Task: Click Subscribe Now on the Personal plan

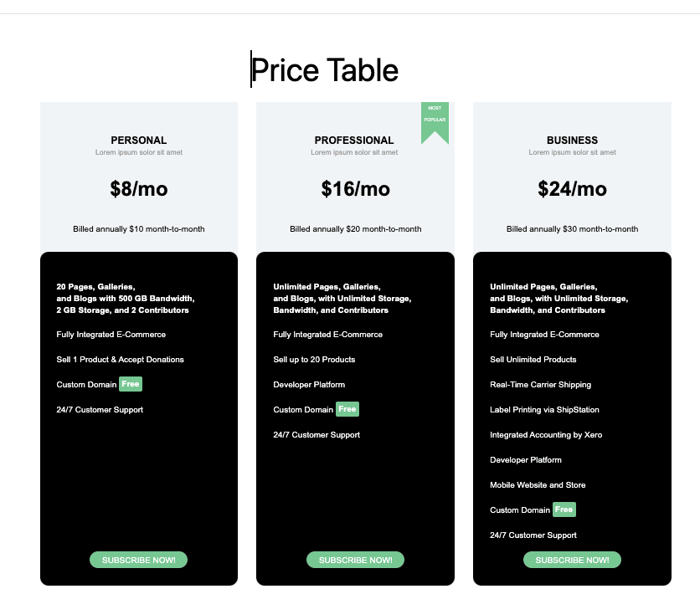Action: (139, 560)
